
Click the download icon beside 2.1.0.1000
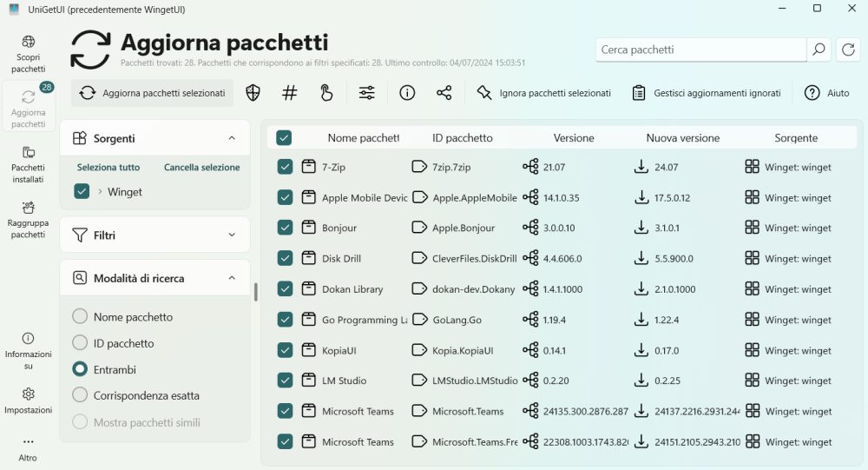641,288
